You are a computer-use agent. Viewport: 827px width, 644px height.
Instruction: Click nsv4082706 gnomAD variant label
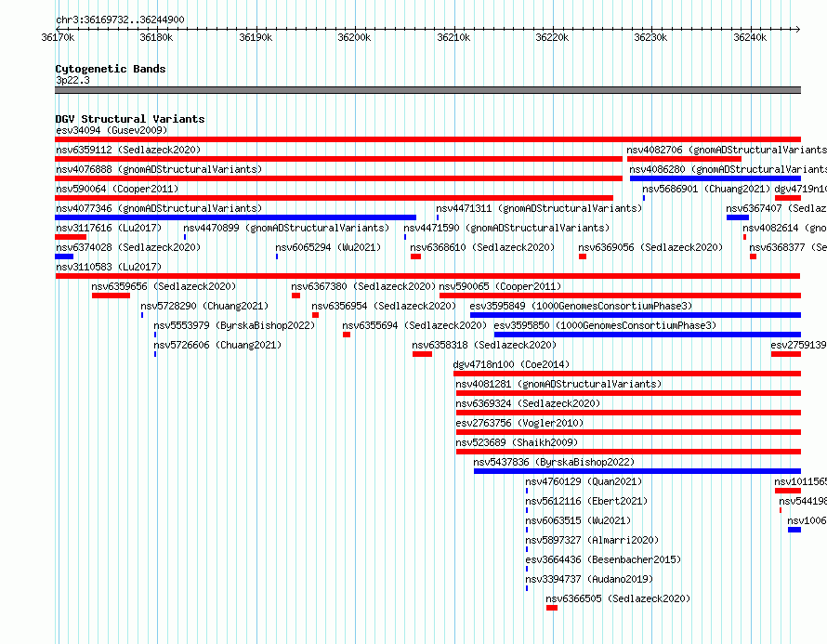(x=727, y=150)
